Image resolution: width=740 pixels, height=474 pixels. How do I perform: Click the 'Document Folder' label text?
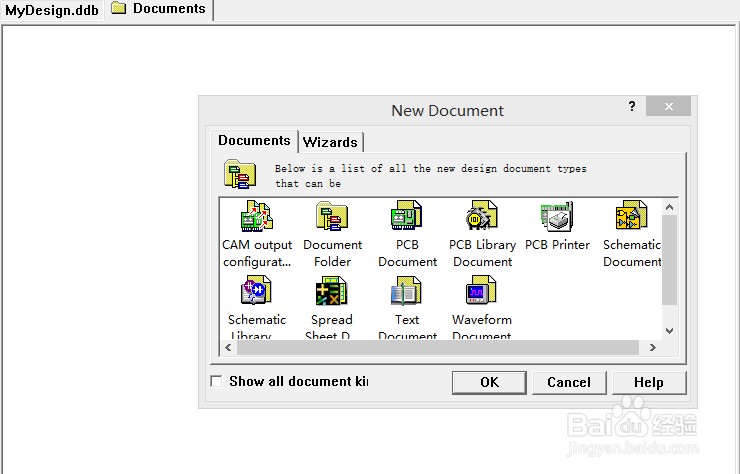point(332,253)
